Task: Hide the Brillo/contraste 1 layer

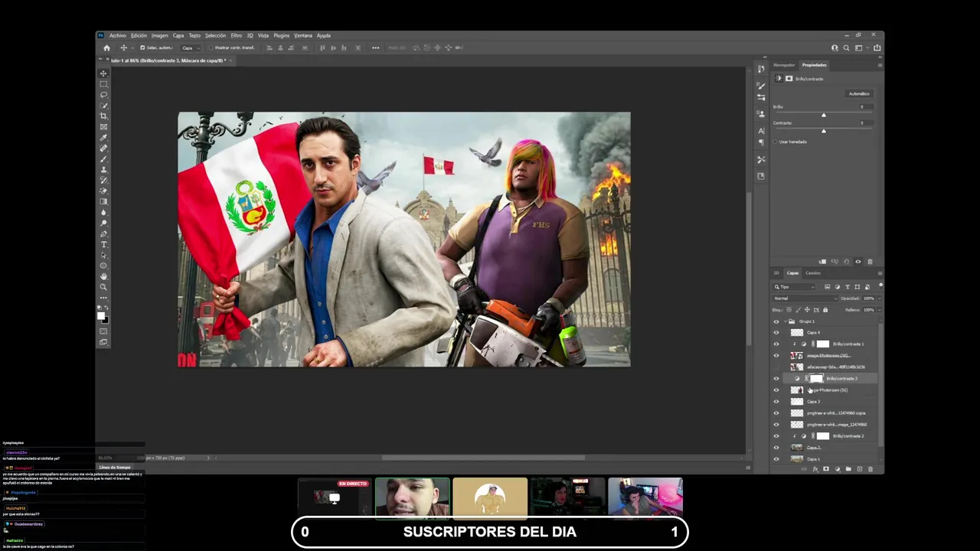Action: pyautogui.click(x=776, y=344)
